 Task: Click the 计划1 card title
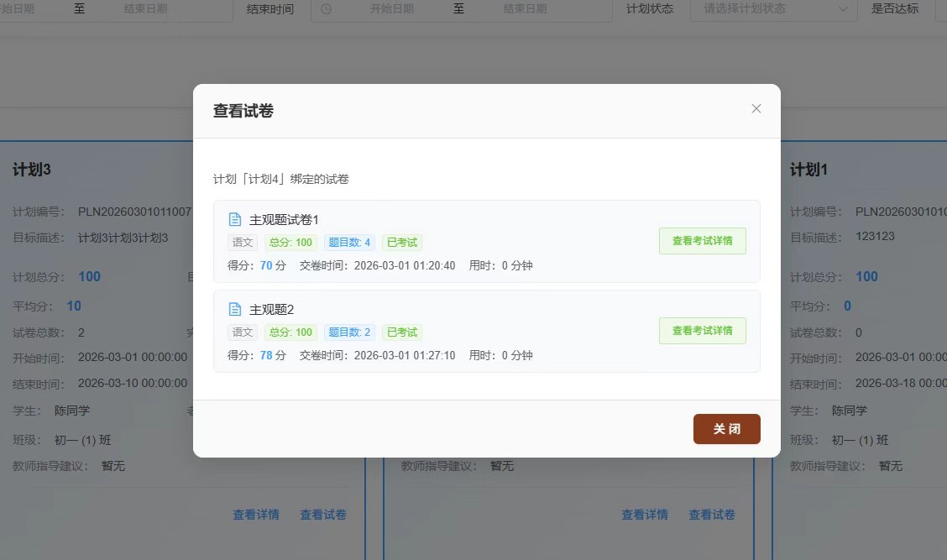tap(808, 170)
